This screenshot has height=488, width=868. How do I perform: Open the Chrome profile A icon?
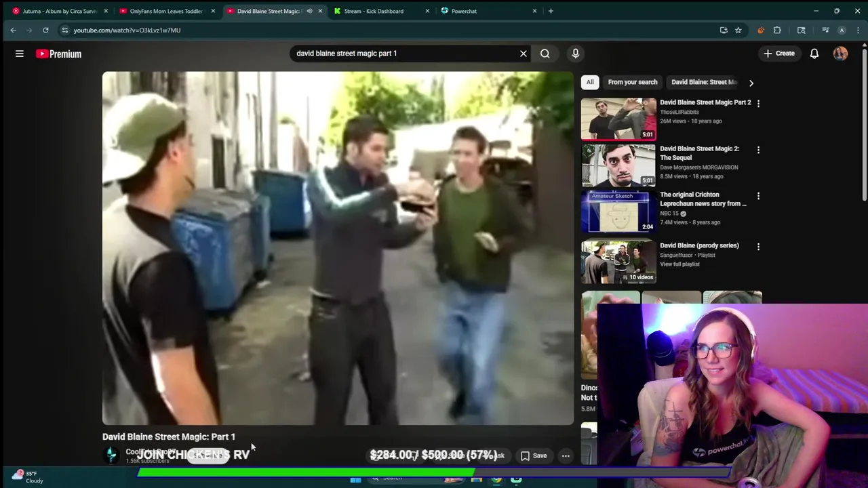coord(842,30)
